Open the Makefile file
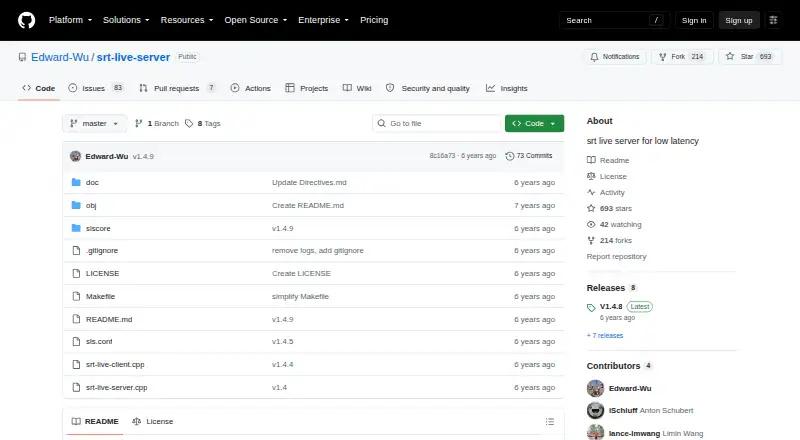The width and height of the screenshot is (800, 440). [x=101, y=297]
